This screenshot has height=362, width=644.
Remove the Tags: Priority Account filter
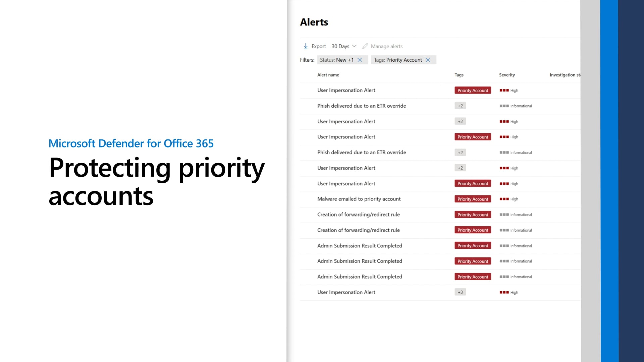point(428,60)
